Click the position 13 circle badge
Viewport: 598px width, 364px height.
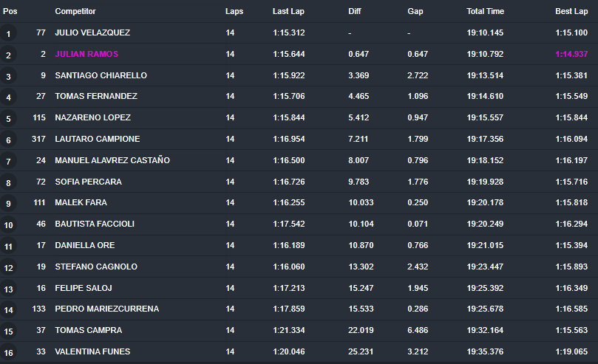(8, 289)
